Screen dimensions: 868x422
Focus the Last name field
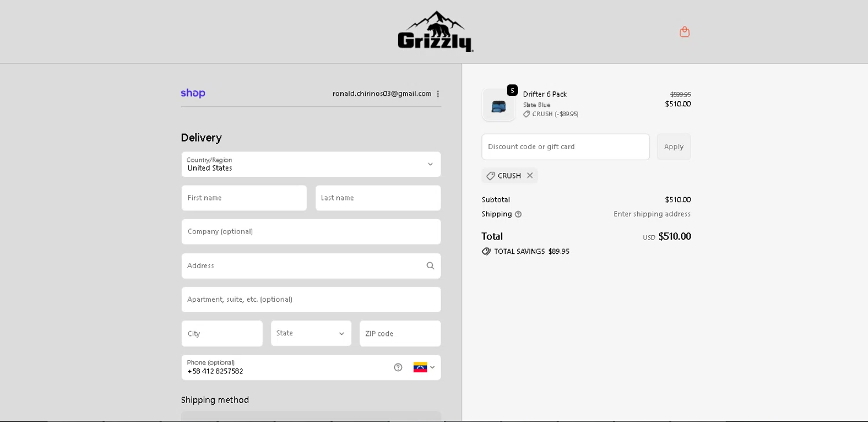pyautogui.click(x=378, y=198)
